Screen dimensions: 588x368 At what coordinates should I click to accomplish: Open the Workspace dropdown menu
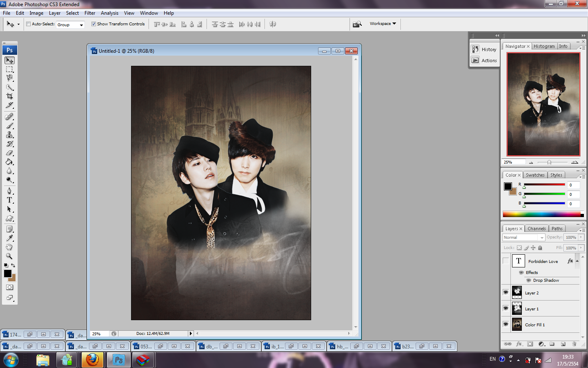coord(383,24)
